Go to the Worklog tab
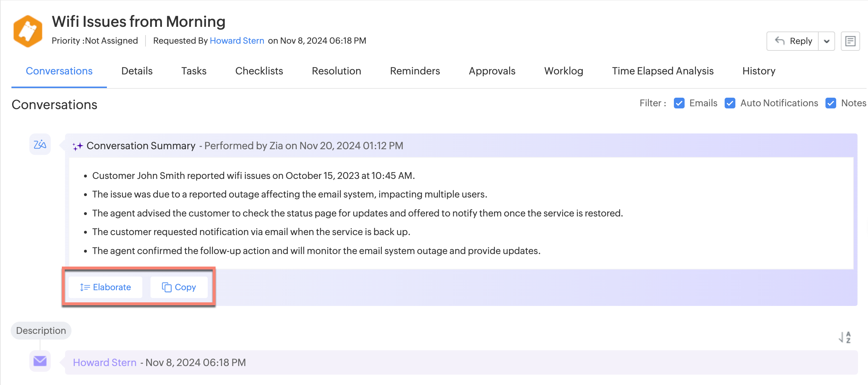Viewport: 868px width, 385px height. pyautogui.click(x=563, y=71)
